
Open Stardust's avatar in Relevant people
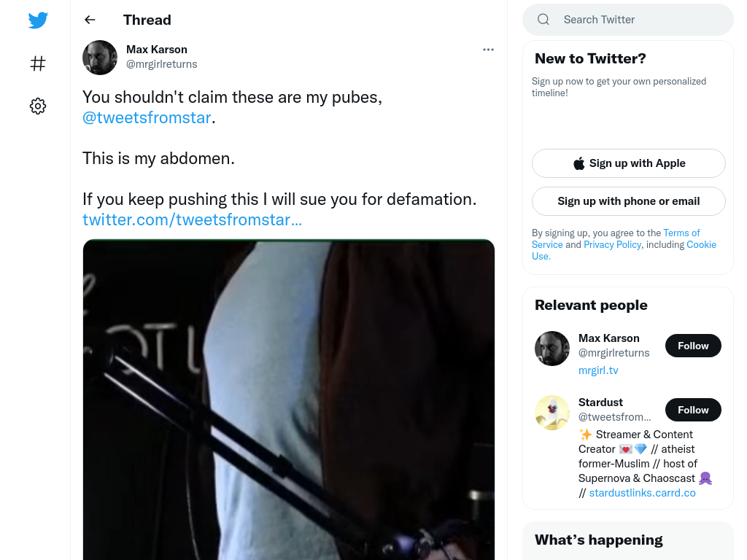[552, 413]
